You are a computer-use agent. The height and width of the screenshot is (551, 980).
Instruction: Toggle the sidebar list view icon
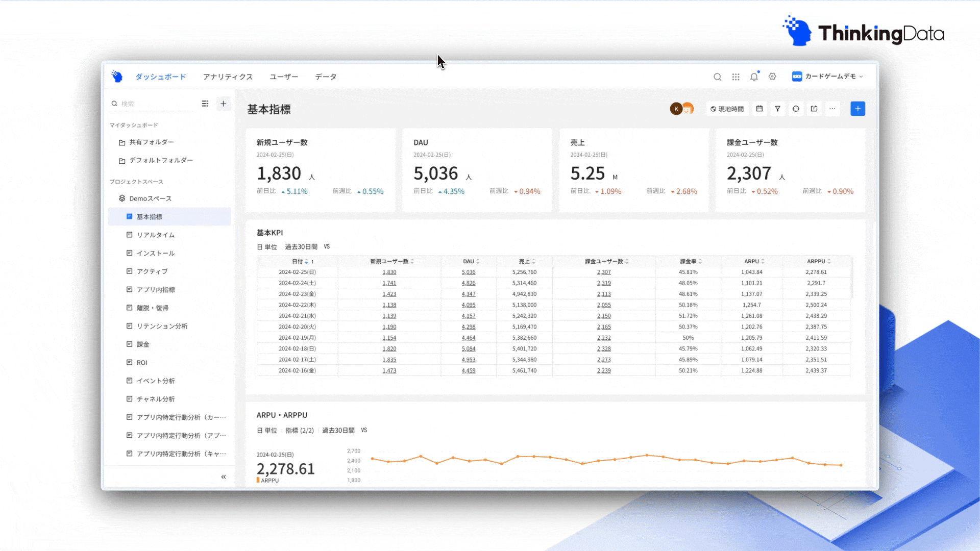coord(205,104)
